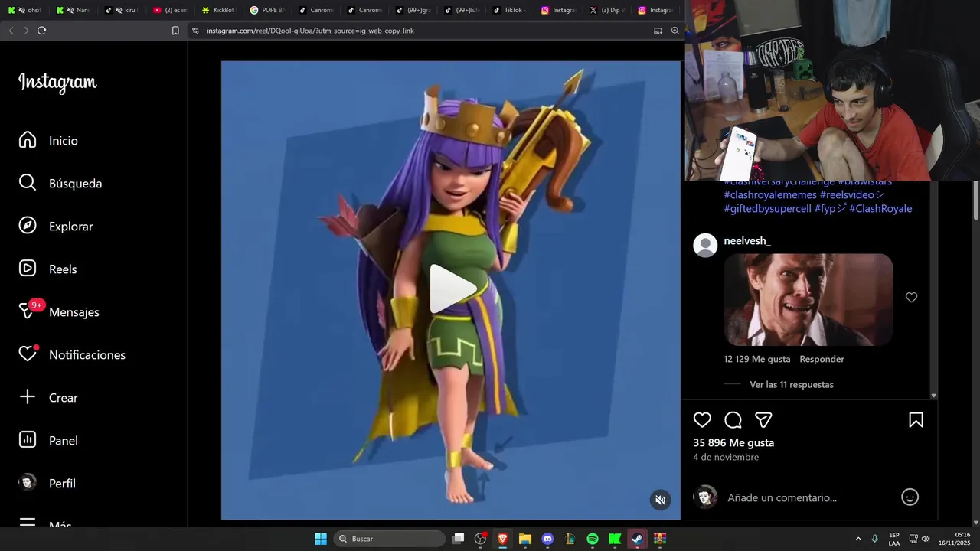
Task: Open the reel comment bubble icon
Action: pos(733,420)
